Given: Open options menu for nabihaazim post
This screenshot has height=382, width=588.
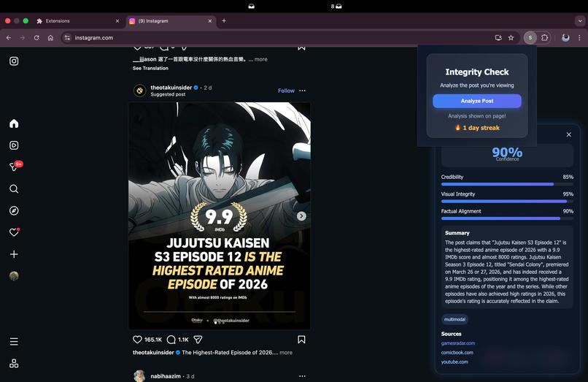Looking at the screenshot, I should [x=302, y=376].
